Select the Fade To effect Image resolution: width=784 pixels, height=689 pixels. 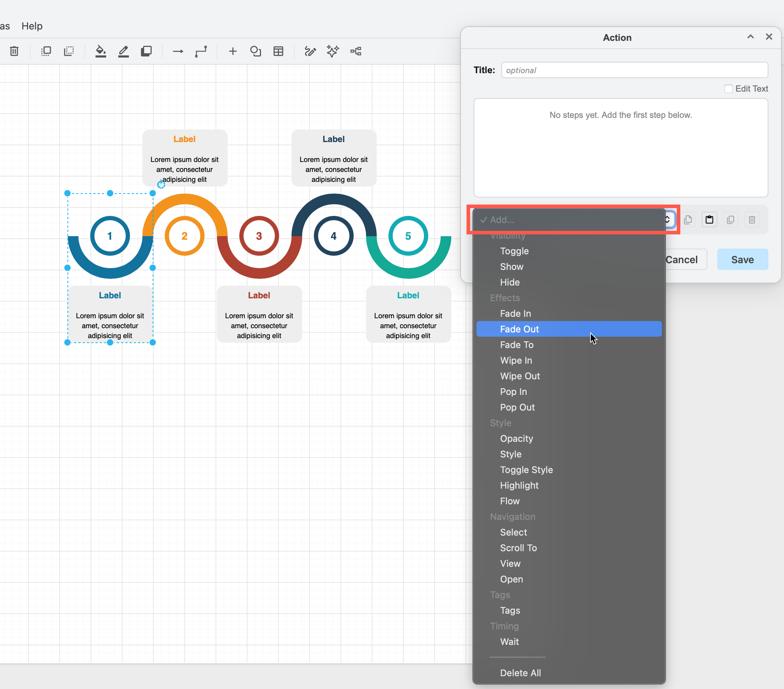point(569,345)
